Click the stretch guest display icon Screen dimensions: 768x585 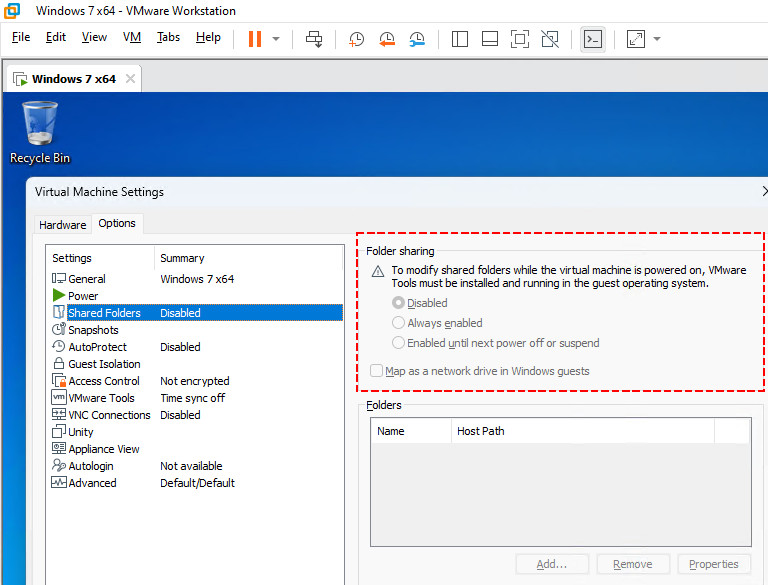pyautogui.click(x=636, y=39)
